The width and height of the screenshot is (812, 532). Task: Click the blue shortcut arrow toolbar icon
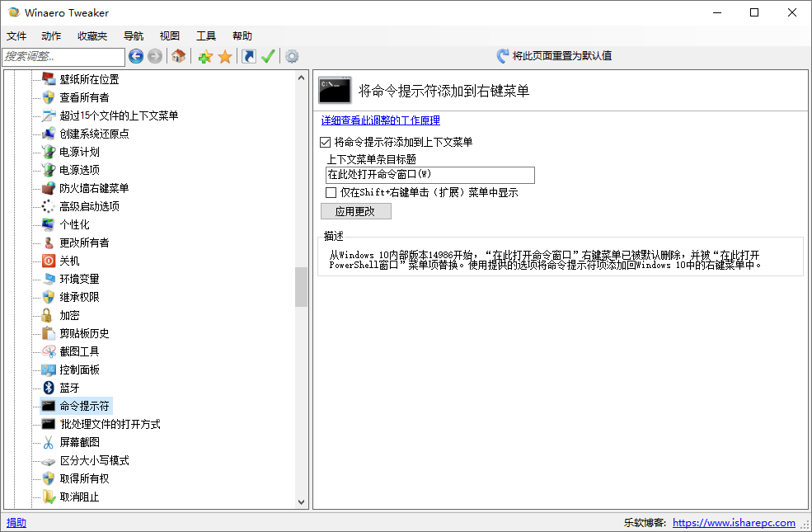coord(248,56)
